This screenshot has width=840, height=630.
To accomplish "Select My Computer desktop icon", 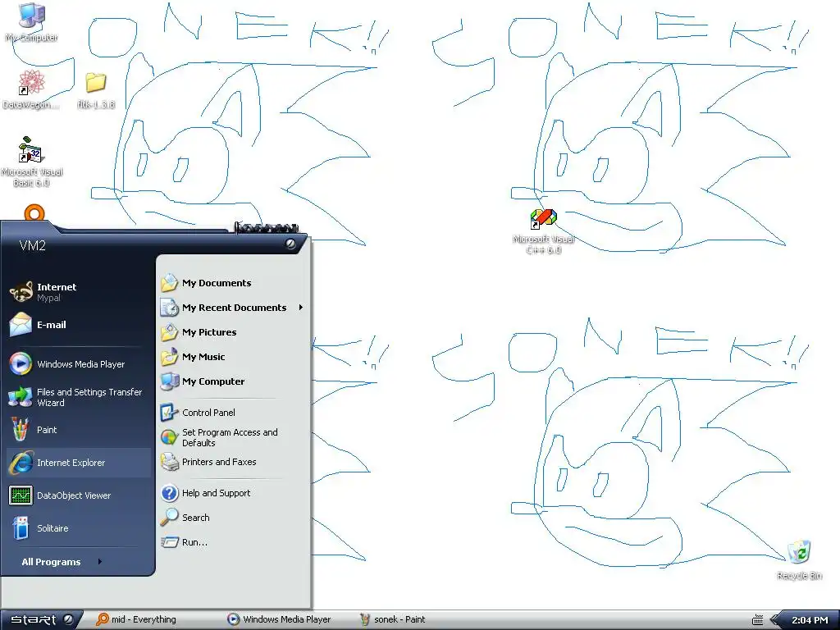I will click(x=31, y=22).
